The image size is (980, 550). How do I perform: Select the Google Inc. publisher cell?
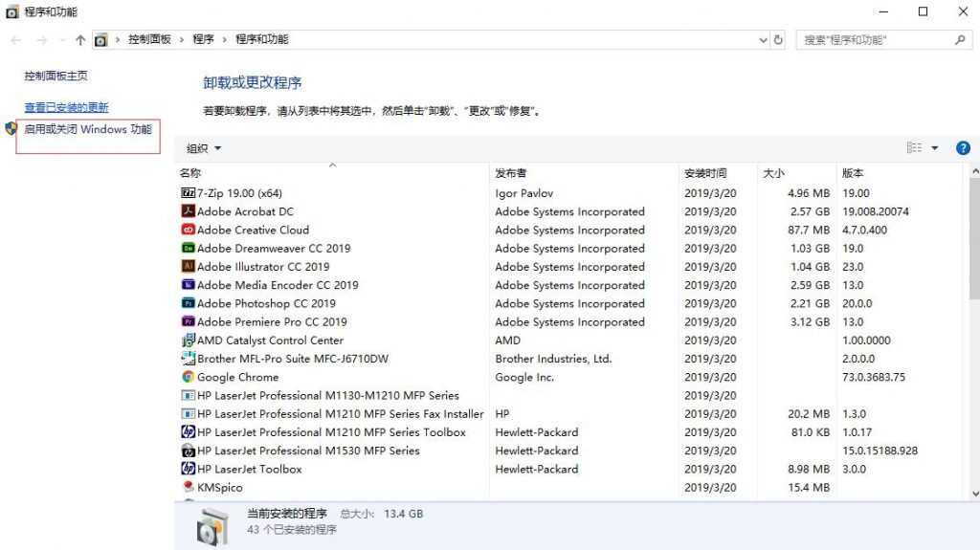524,377
